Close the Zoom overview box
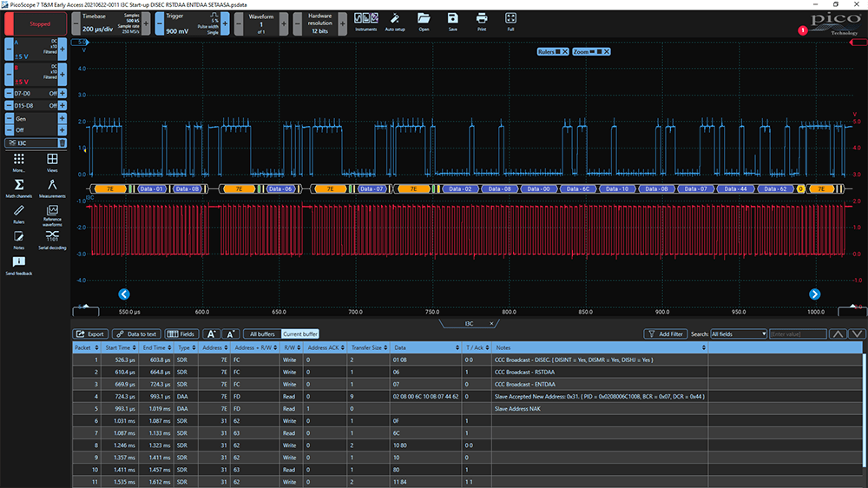Viewport: 868px width, 488px height. (607, 51)
